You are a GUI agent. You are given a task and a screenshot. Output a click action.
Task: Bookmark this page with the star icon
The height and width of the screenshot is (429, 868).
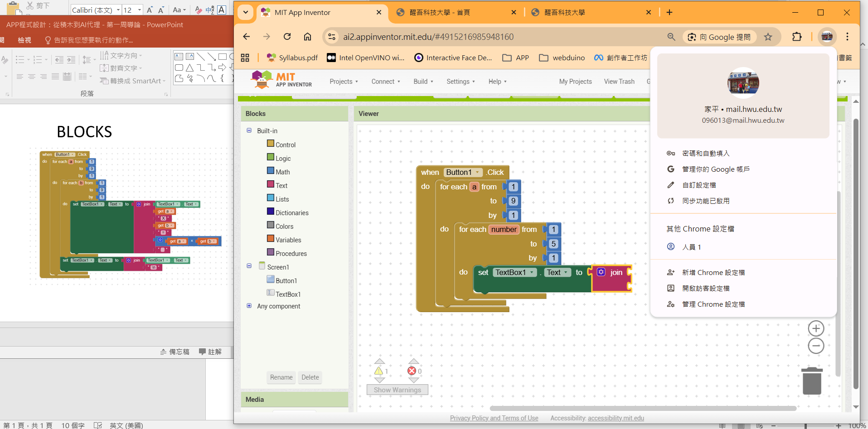pyautogui.click(x=768, y=37)
